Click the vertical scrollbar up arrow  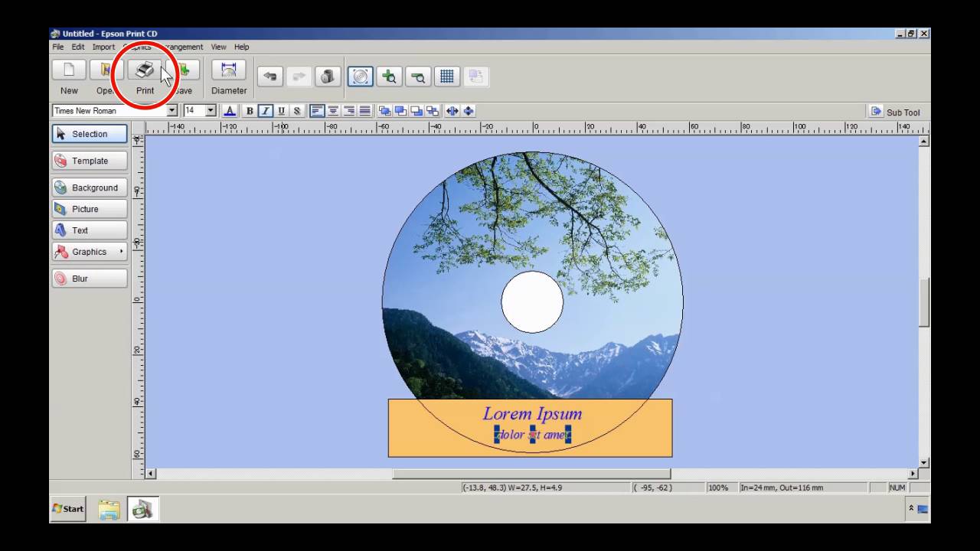coord(924,142)
